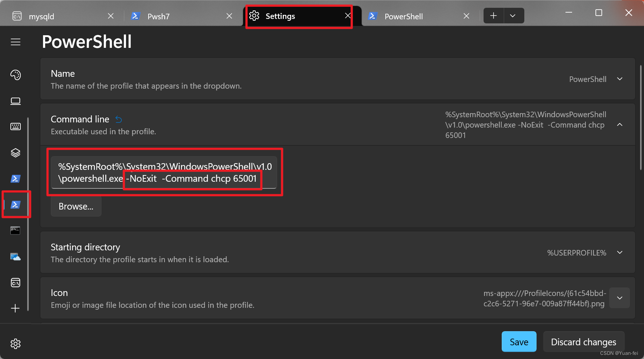
Task: Select the Command Prompt profile in the sidebar
Action: click(16, 231)
